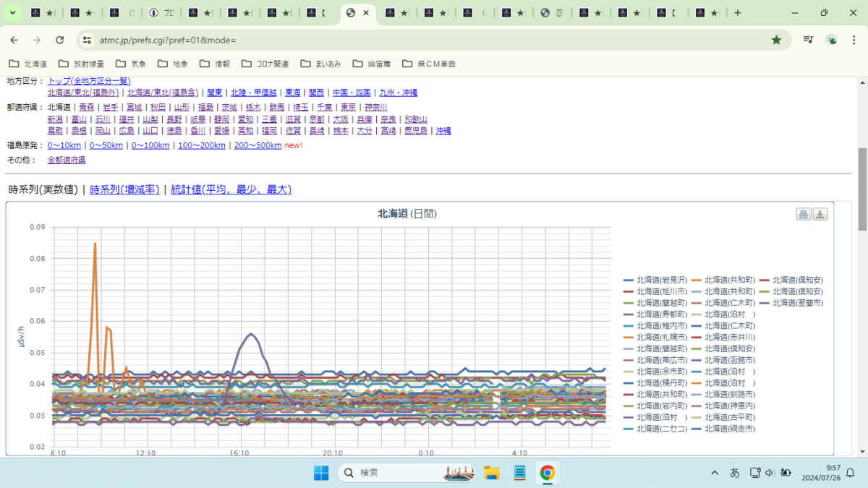Reload the page with refresh icon
The image size is (868, 488).
coord(60,40)
